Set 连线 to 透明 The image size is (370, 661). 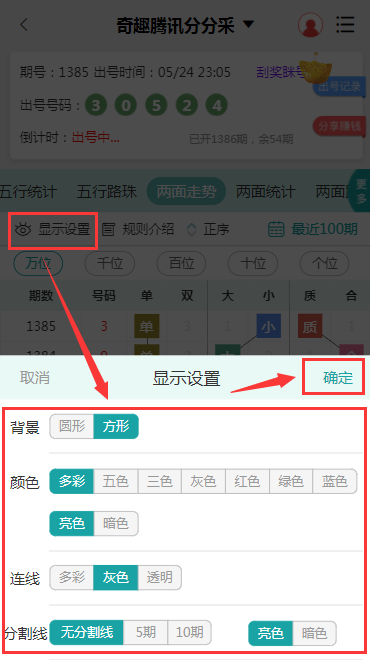pos(159,578)
